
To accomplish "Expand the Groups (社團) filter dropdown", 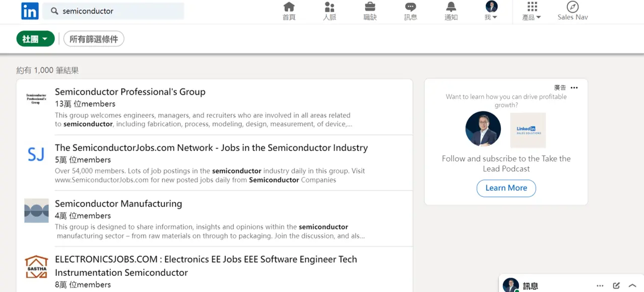I will pos(35,39).
